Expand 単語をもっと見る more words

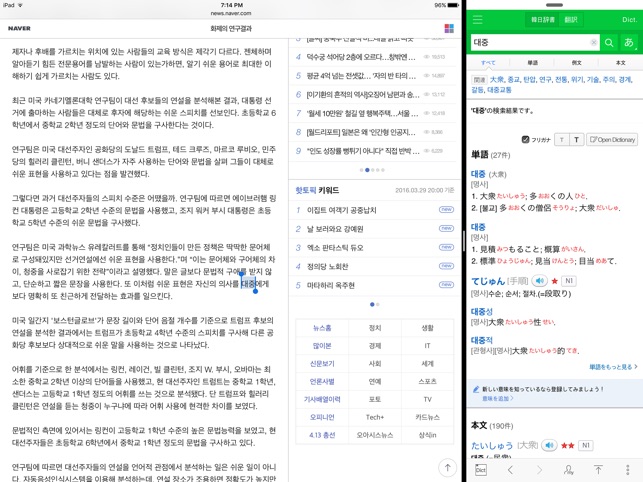(x=613, y=367)
